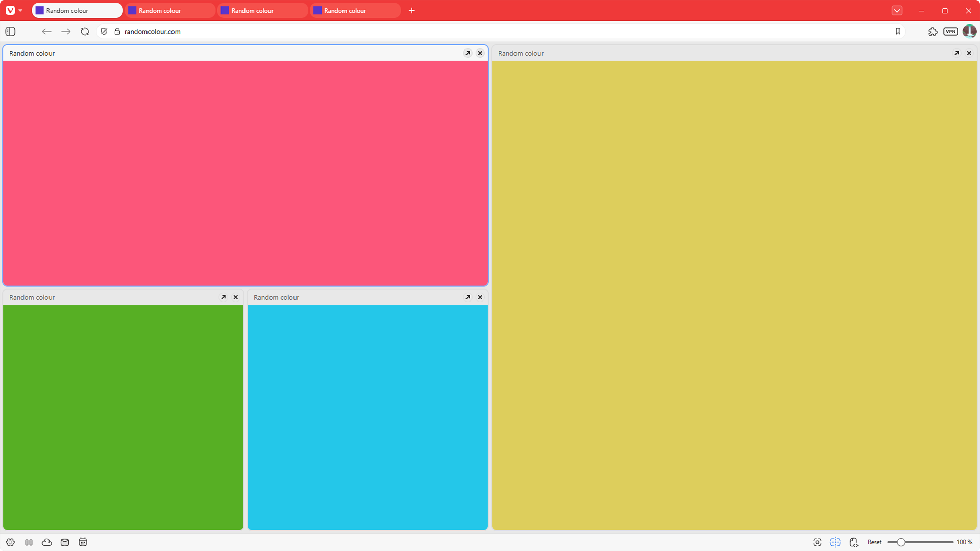Viewport: 980px width, 551px height.
Task: Pop out the pink Random colour tile
Action: coord(468,53)
